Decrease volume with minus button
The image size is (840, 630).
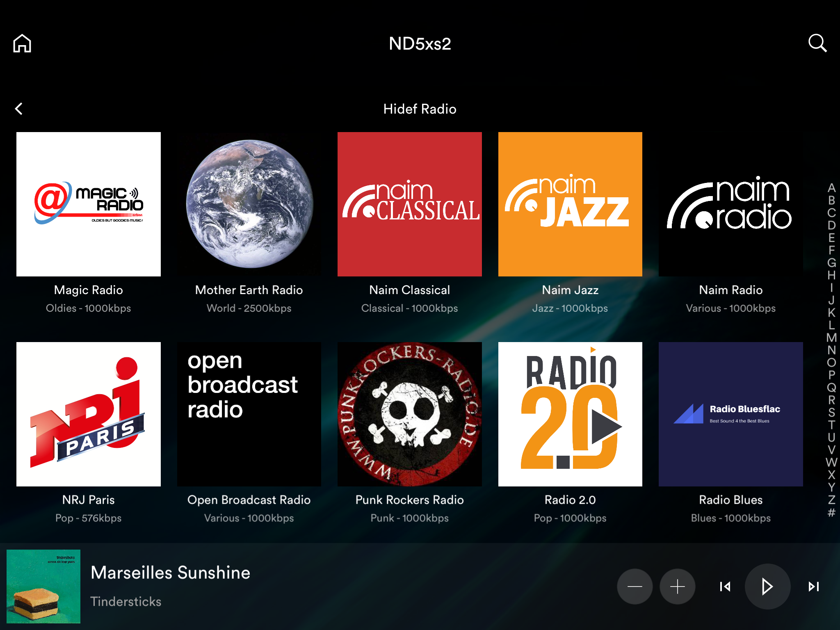[635, 587]
